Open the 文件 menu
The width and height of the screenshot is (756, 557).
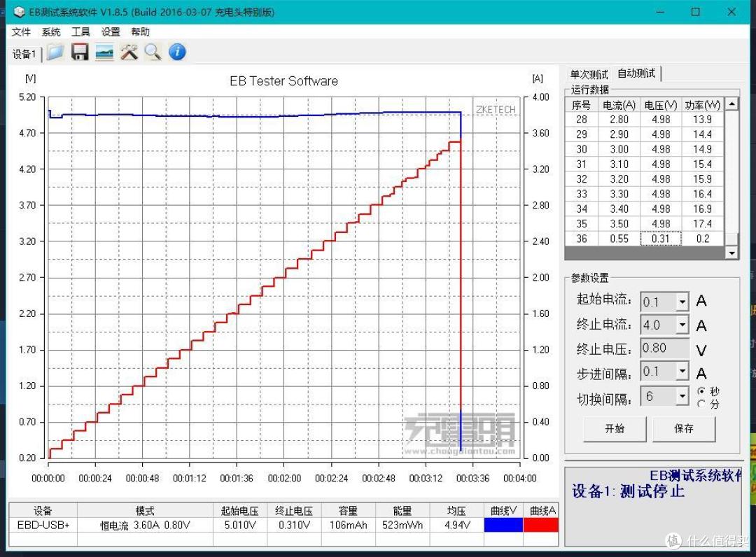21,31
